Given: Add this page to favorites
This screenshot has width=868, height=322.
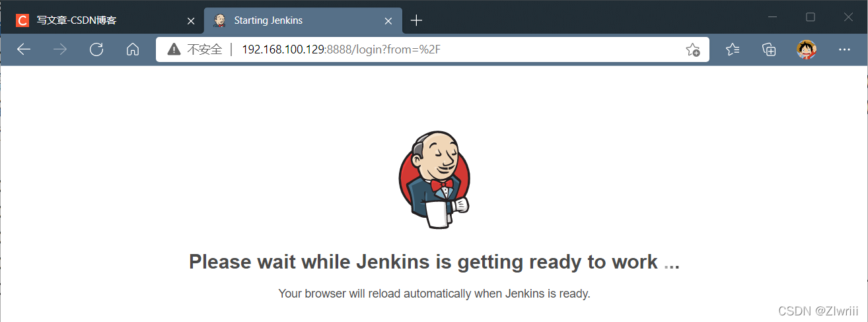Looking at the screenshot, I should (x=692, y=49).
